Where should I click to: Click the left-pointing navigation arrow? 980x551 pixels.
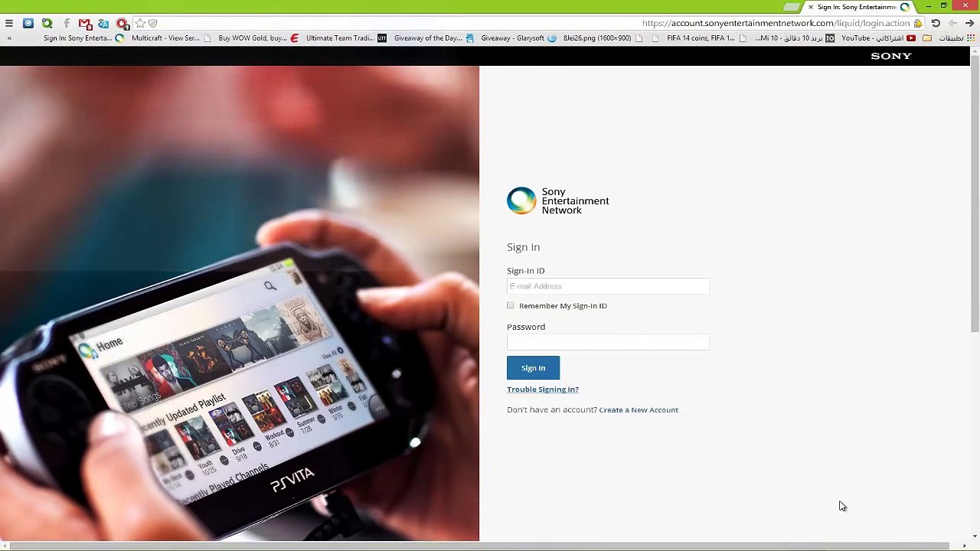pyautogui.click(x=953, y=23)
